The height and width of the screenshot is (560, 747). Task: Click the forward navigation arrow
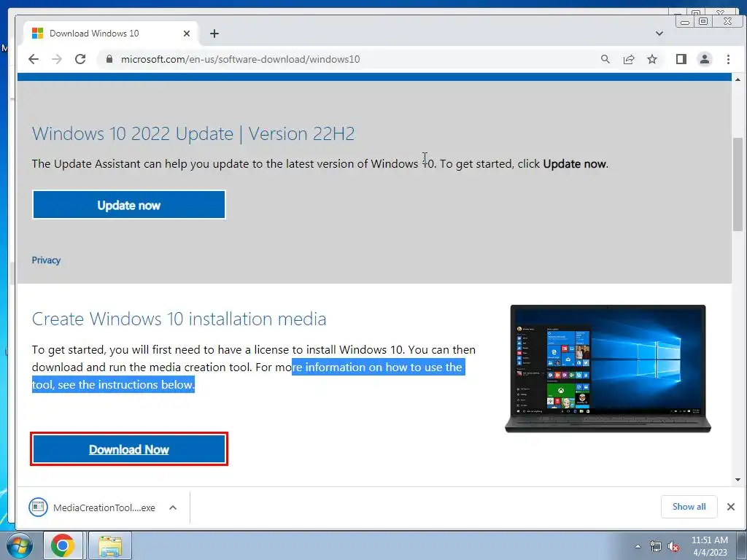click(57, 59)
